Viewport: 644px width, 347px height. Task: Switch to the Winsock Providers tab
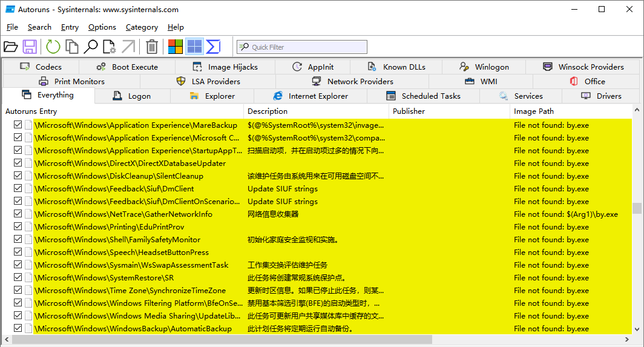(590, 67)
